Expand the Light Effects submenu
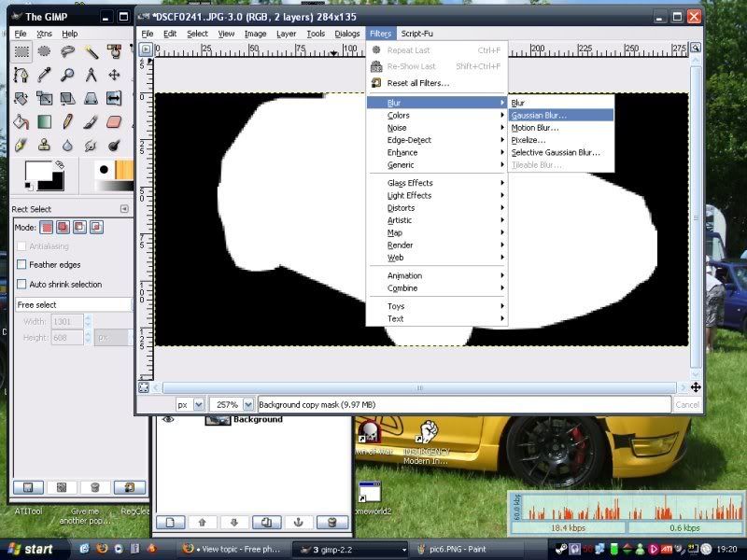Image resolution: width=747 pixels, height=560 pixels. pos(437,195)
